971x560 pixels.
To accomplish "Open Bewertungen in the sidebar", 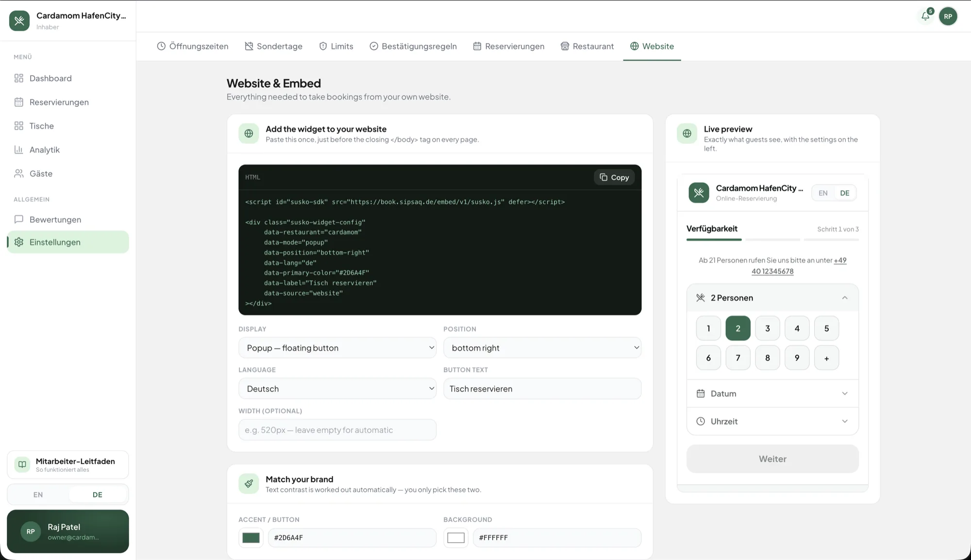I will (68, 219).
